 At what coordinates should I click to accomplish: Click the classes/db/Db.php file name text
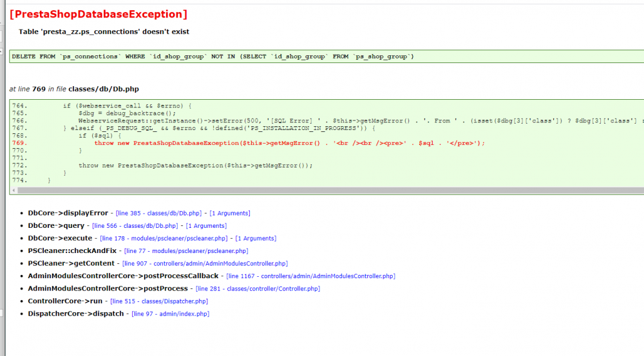(104, 89)
